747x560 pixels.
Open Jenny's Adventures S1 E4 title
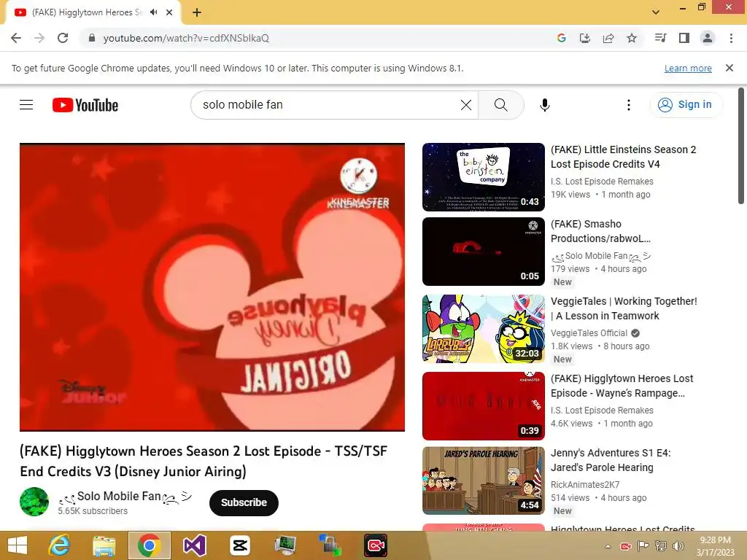point(611,460)
